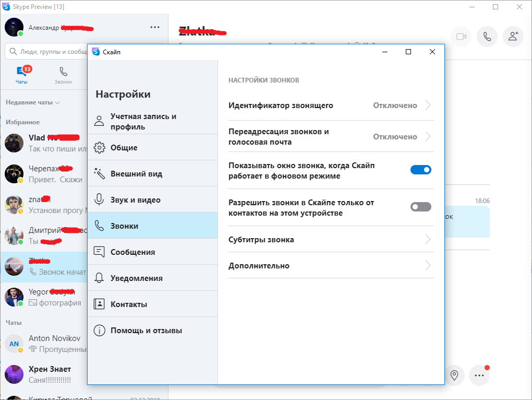Click Александр profile avatar

click(x=14, y=27)
